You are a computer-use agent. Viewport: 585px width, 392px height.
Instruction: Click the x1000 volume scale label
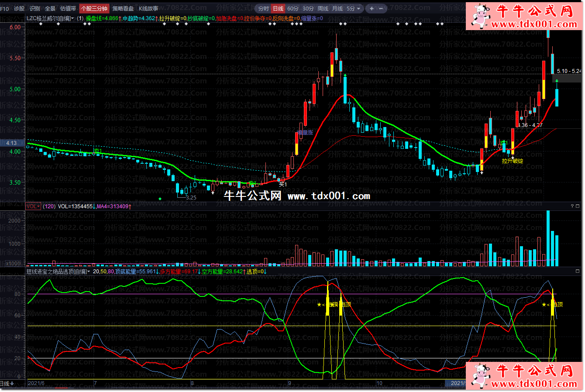tap(13, 263)
